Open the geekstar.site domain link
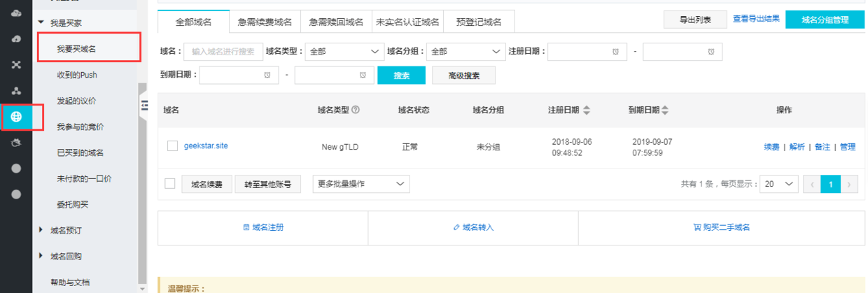This screenshot has height=293, width=868. tap(206, 146)
